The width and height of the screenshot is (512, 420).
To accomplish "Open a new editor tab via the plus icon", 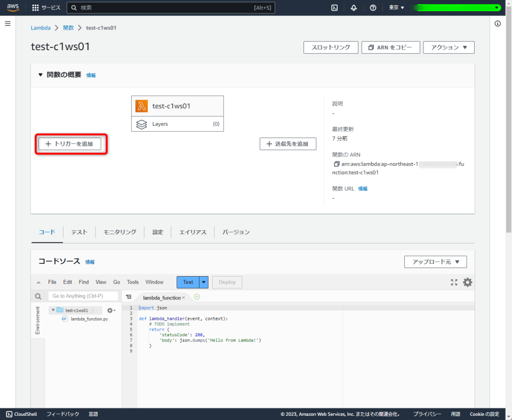I will click(x=197, y=296).
